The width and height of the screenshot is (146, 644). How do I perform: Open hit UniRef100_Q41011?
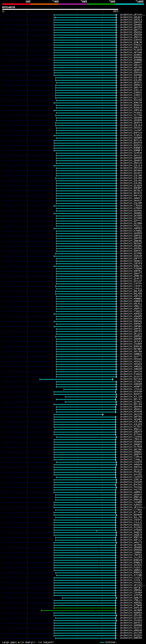(x=131, y=156)
